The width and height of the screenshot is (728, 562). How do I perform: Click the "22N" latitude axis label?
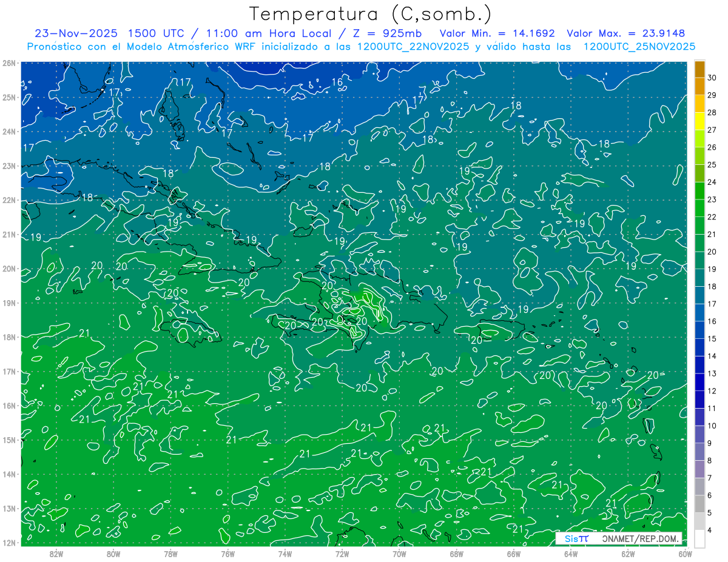pos(8,200)
